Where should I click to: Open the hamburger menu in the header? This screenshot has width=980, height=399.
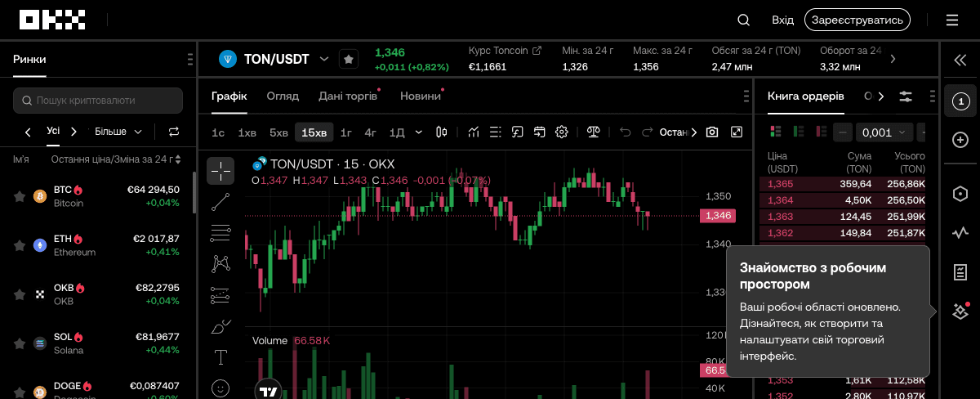pos(952,20)
